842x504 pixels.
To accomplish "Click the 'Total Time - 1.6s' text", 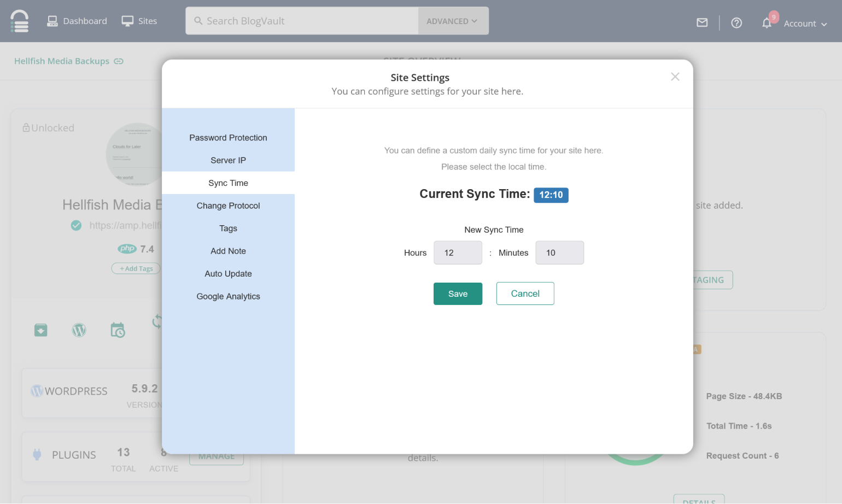I will (739, 426).
